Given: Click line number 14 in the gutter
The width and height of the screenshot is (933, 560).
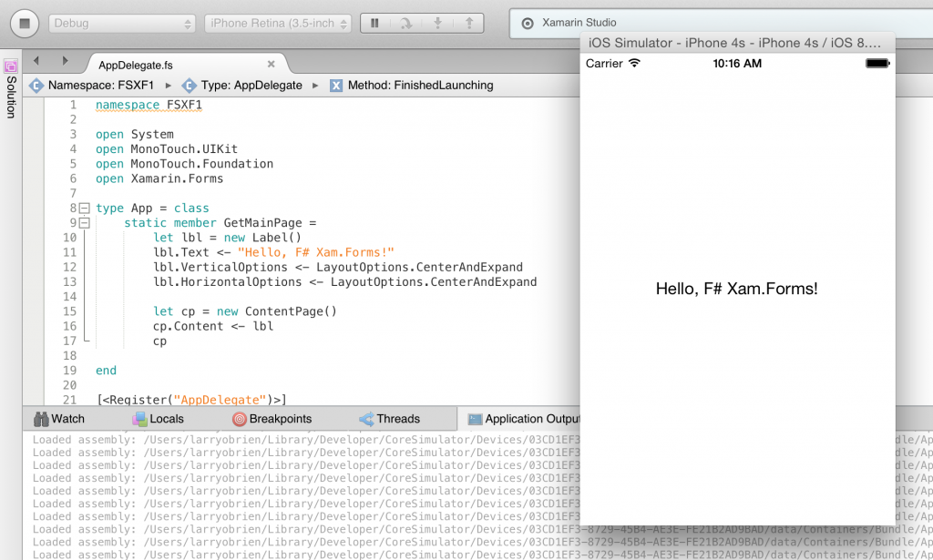Looking at the screenshot, I should coord(69,297).
